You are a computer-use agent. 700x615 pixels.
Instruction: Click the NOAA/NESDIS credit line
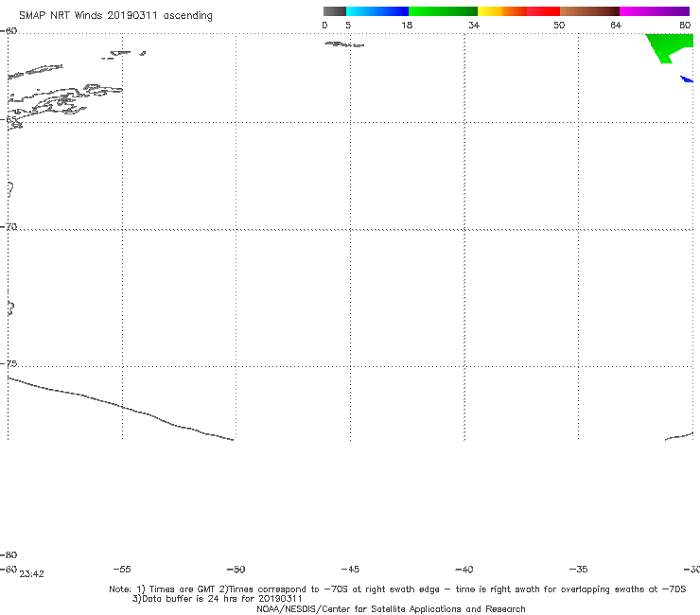point(391,608)
